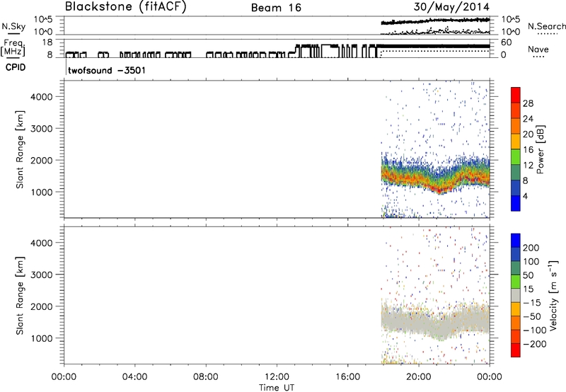Click the 'Nave' legend label
Viewport: 566px width, 392px height.
click(x=538, y=49)
